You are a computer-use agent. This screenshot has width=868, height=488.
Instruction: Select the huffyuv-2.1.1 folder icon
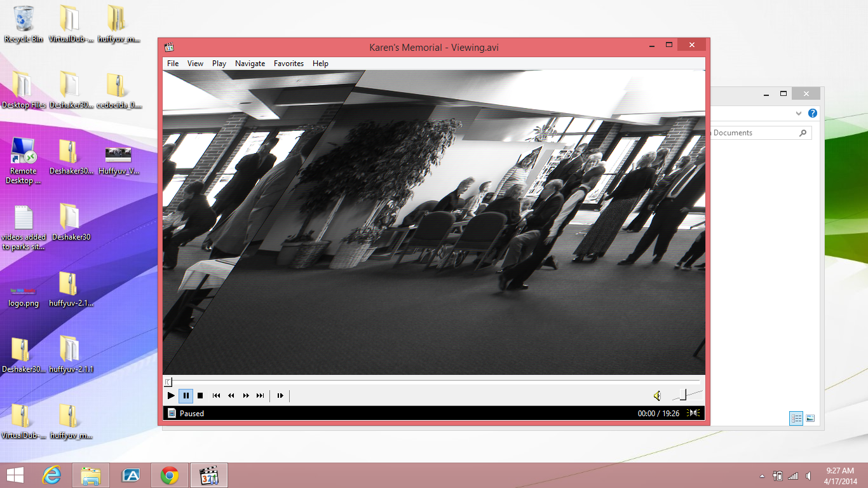[x=71, y=355]
